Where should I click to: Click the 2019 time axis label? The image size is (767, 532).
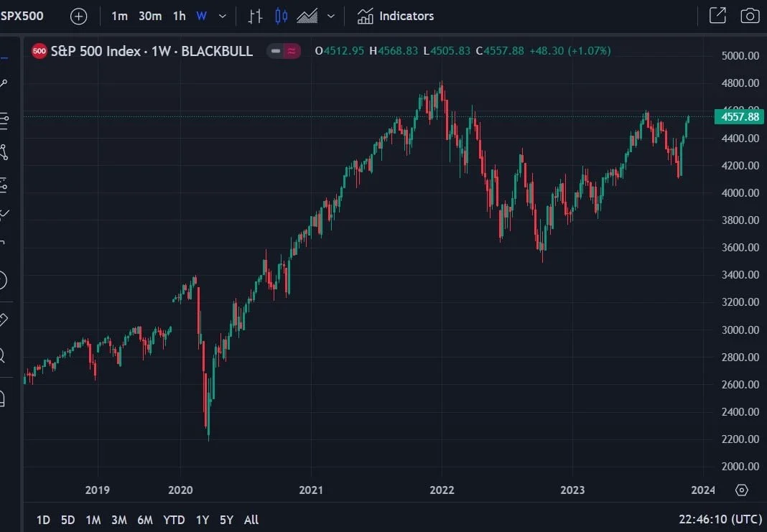click(x=98, y=490)
